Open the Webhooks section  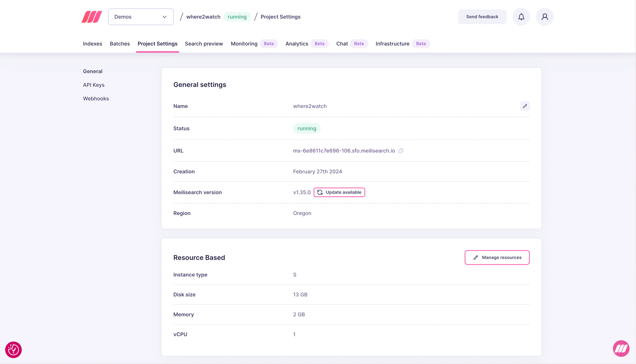point(96,98)
